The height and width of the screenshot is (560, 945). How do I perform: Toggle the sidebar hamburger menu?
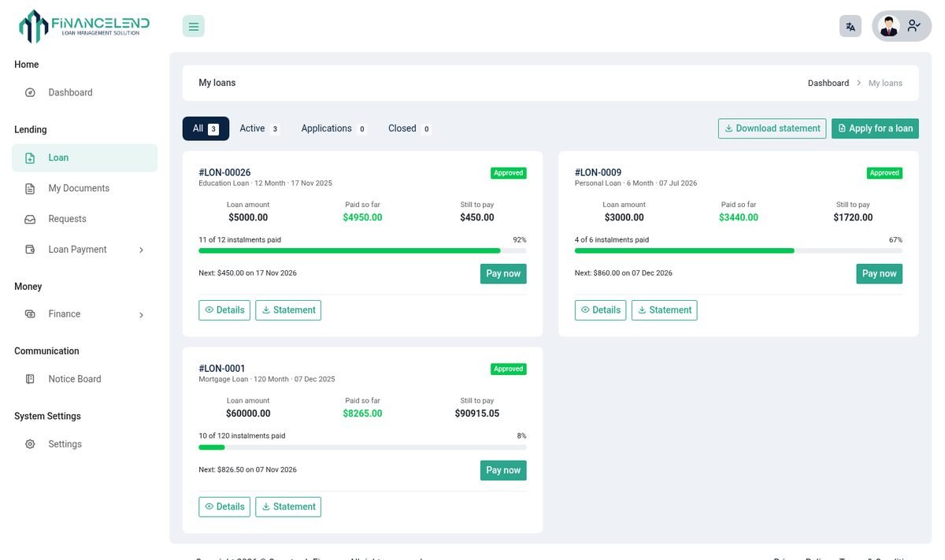[x=194, y=26]
